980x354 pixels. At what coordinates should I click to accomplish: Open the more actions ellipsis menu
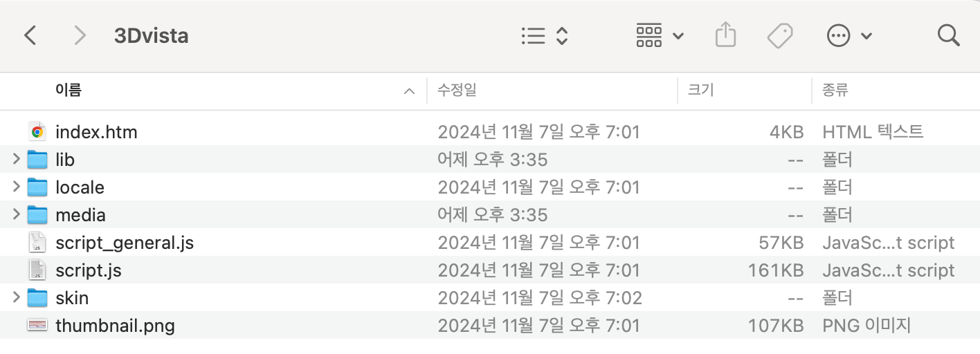click(849, 35)
